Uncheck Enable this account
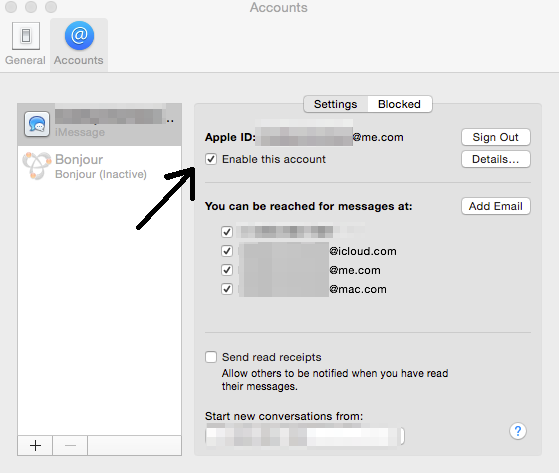The image size is (559, 473). 211,159
